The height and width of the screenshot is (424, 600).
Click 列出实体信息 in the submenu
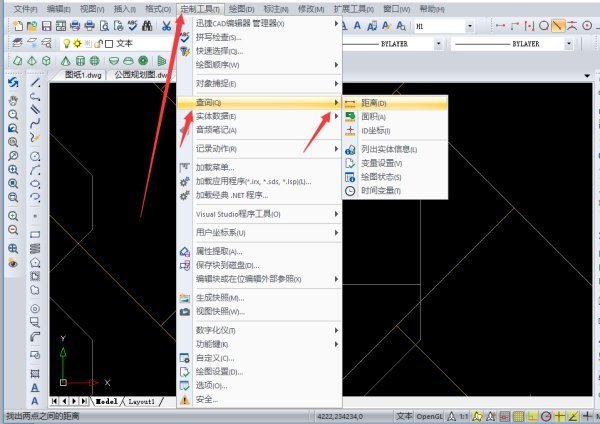(x=395, y=149)
